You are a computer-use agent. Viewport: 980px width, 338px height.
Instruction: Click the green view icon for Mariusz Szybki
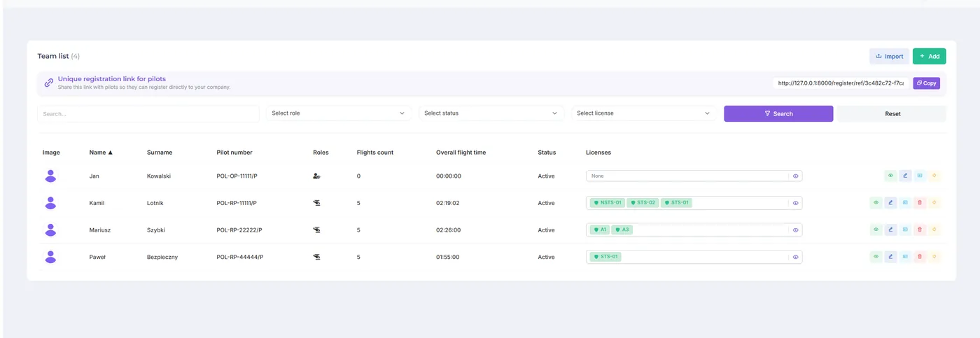point(876,230)
